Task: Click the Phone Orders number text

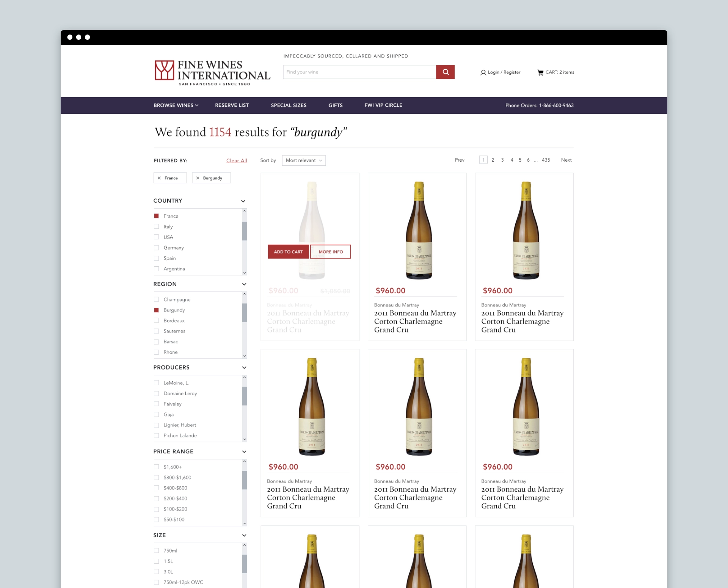Action: click(x=539, y=105)
